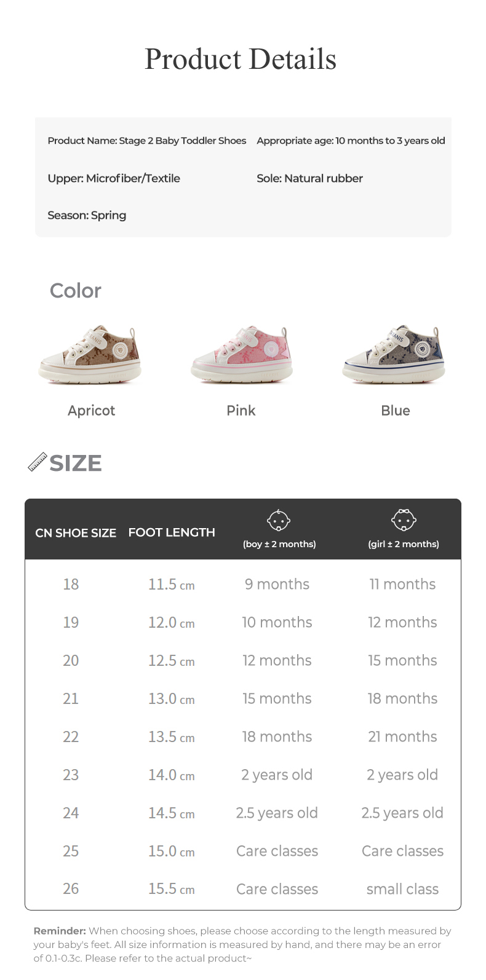Click the Blue color label
This screenshot has height=980, width=486.
click(395, 411)
